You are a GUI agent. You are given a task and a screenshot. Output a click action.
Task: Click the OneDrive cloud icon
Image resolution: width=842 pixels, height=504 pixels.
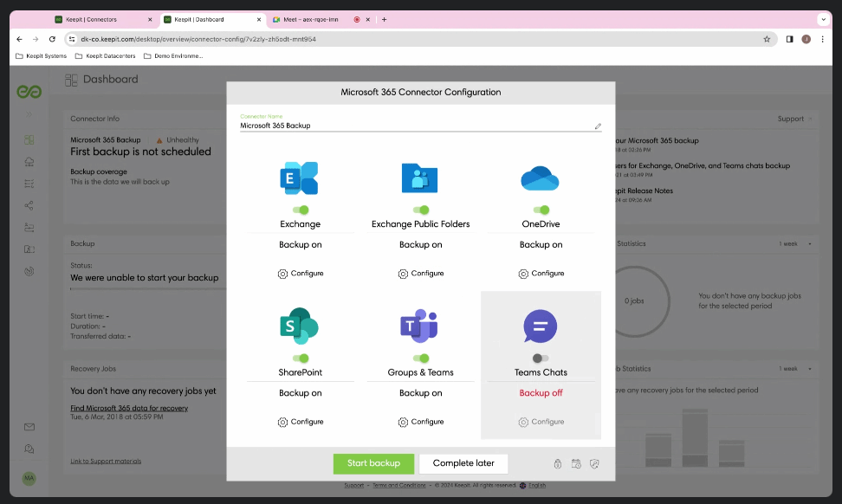540,178
